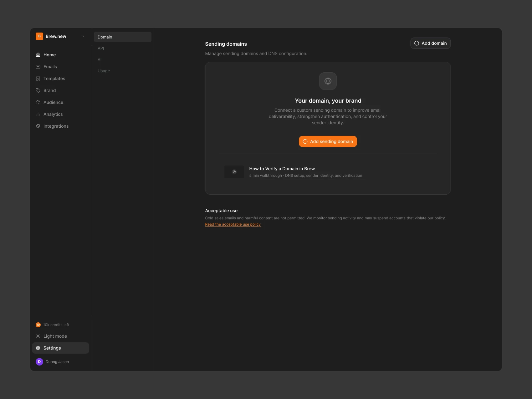Select Settings in the sidebar
Screen dimensions: 532x399
tap(60, 348)
